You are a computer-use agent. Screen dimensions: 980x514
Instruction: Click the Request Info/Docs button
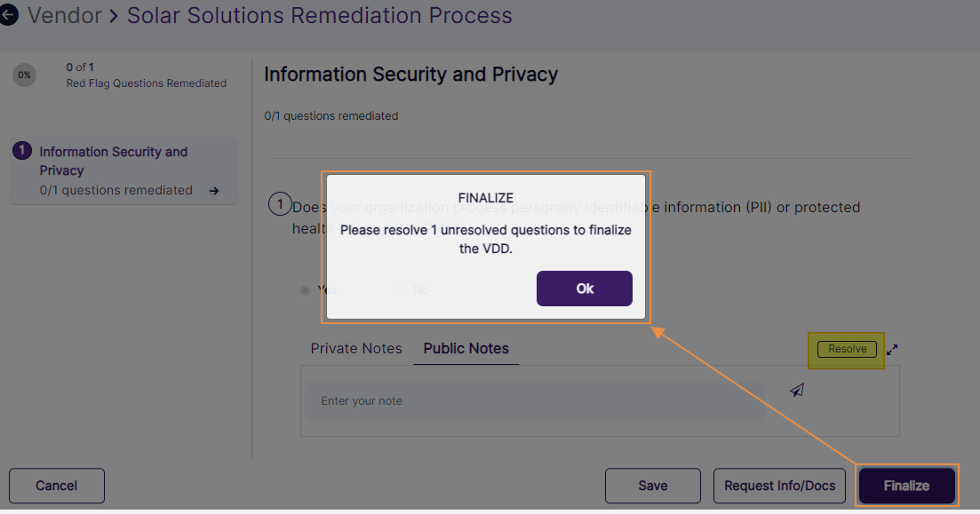point(779,486)
